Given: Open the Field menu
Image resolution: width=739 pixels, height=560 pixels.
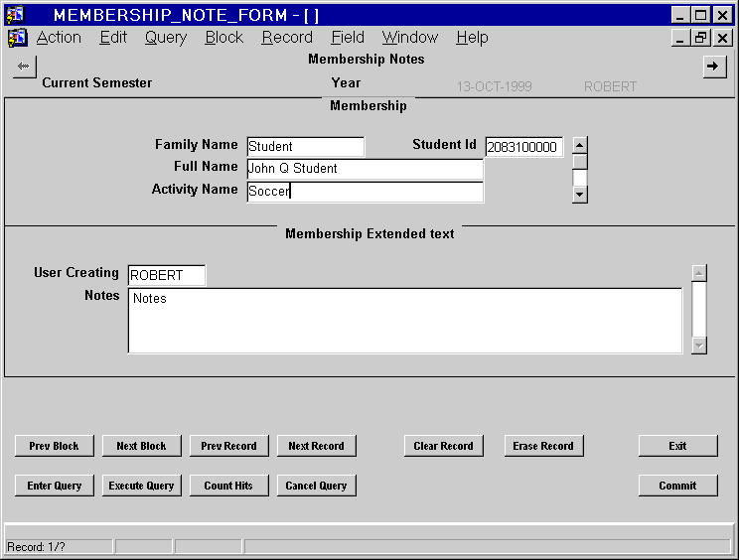Looking at the screenshot, I should (348, 37).
